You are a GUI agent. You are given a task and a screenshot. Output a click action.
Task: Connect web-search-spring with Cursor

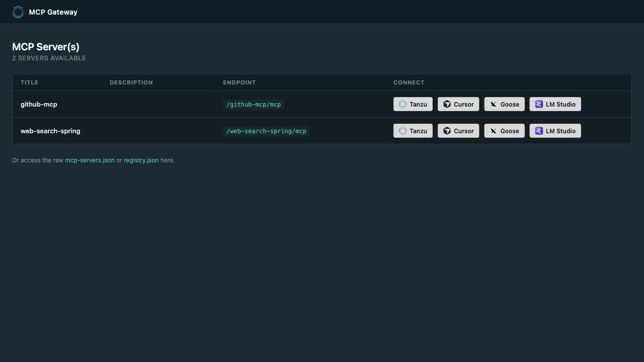coord(458,131)
